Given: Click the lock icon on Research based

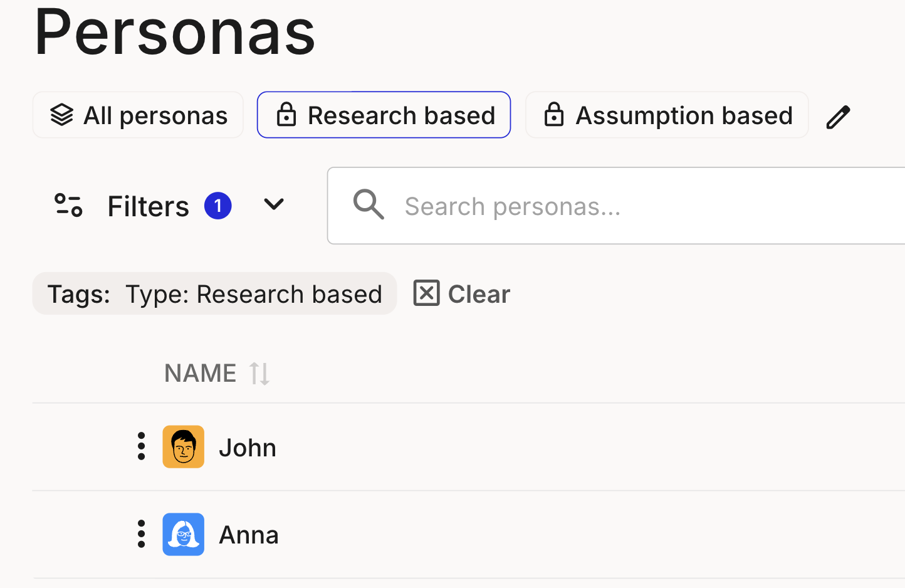Looking at the screenshot, I should [x=286, y=115].
